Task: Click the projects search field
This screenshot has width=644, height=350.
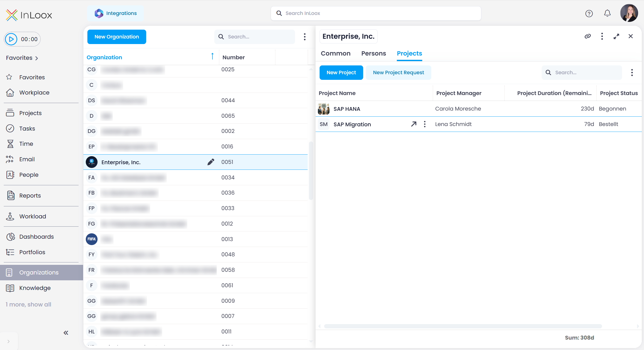Action: 582,73
